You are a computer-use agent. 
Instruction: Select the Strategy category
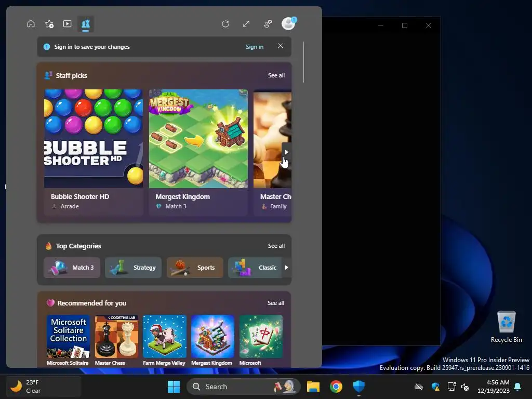(x=134, y=268)
